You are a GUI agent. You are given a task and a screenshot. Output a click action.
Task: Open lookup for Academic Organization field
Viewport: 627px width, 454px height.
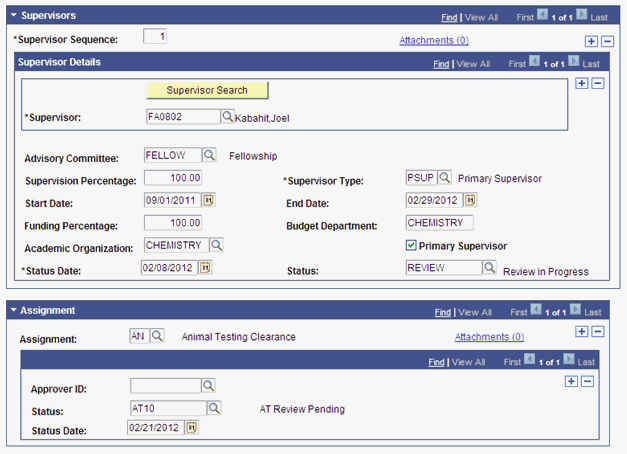pyautogui.click(x=216, y=245)
